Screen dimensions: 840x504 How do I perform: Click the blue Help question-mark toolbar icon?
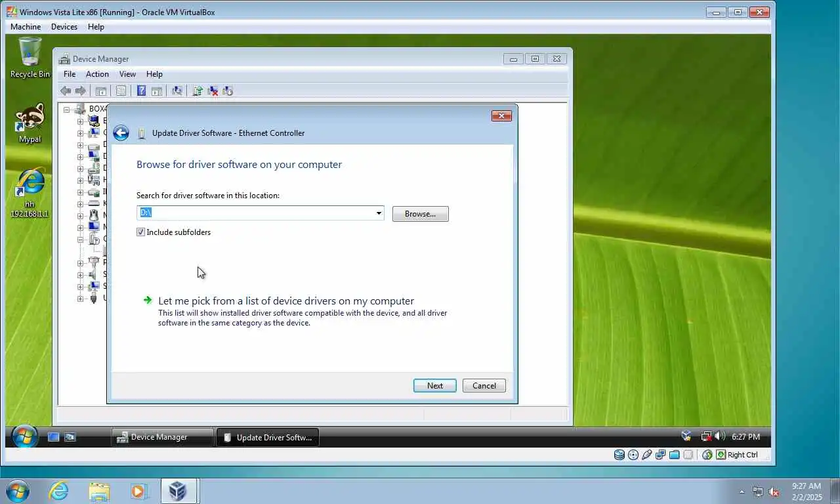[x=141, y=91]
